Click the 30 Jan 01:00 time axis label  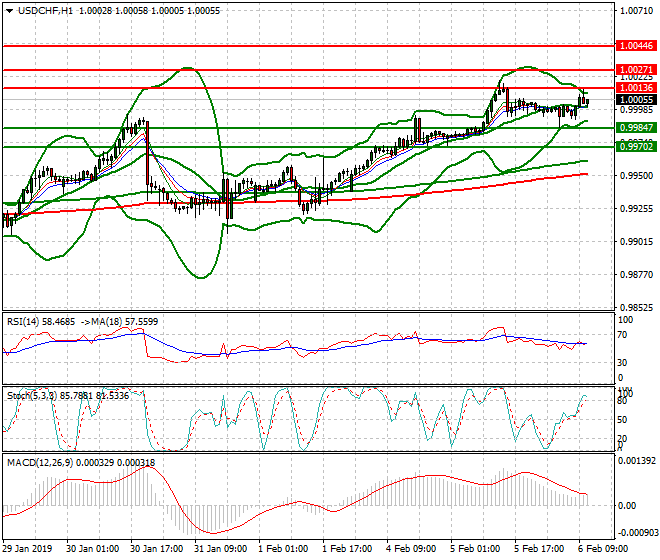tap(93, 549)
